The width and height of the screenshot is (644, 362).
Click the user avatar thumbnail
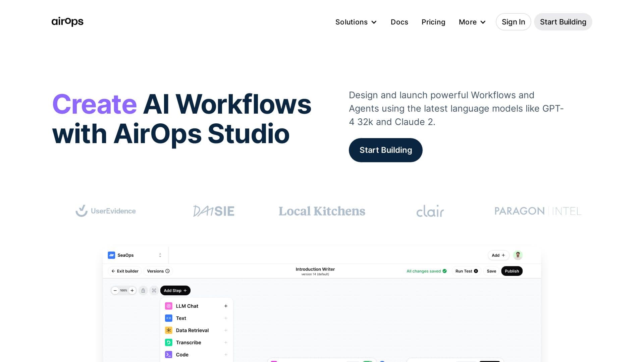click(x=518, y=255)
